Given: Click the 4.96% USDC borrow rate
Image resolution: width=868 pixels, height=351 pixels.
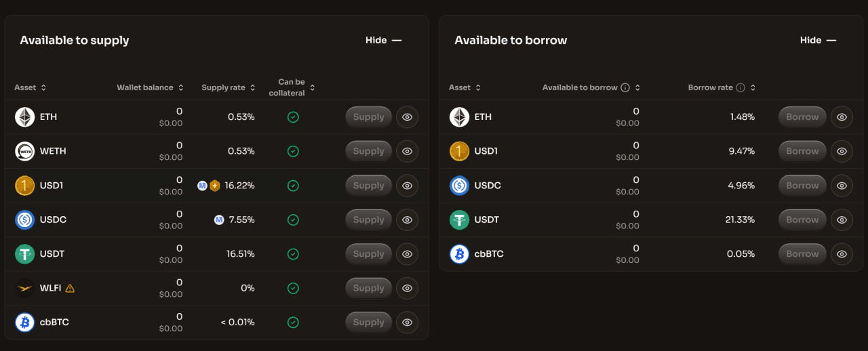Looking at the screenshot, I should click(x=741, y=186).
